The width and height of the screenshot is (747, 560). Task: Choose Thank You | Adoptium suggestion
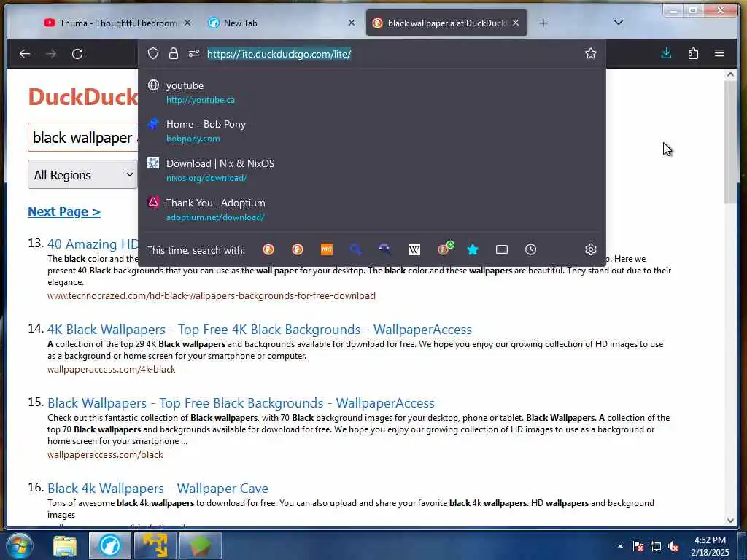pos(371,210)
